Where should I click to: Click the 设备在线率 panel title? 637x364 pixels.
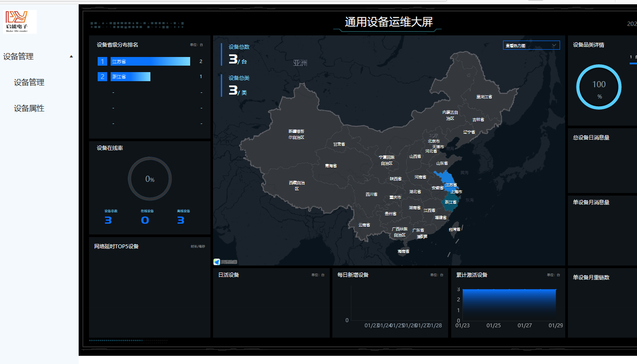110,148
